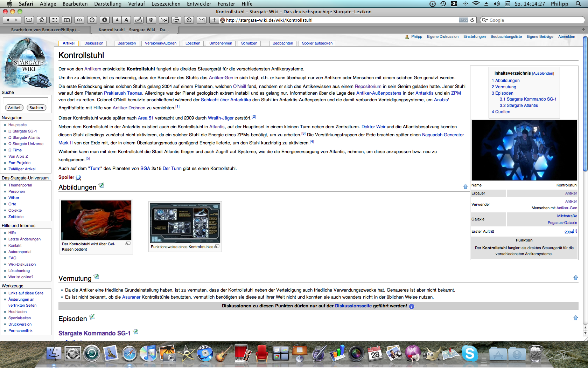Viewport: 588px width, 368px height.
Task: Click the Suchen button in sidebar
Action: pyautogui.click(x=36, y=108)
